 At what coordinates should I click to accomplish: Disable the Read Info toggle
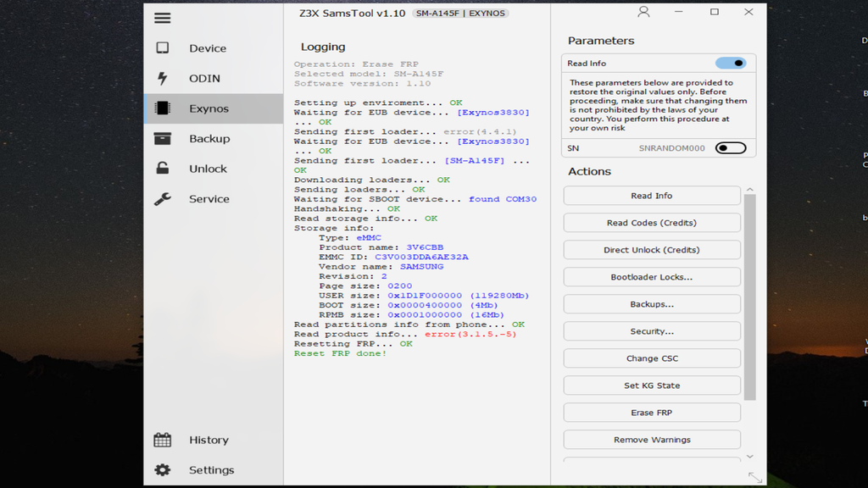click(731, 63)
